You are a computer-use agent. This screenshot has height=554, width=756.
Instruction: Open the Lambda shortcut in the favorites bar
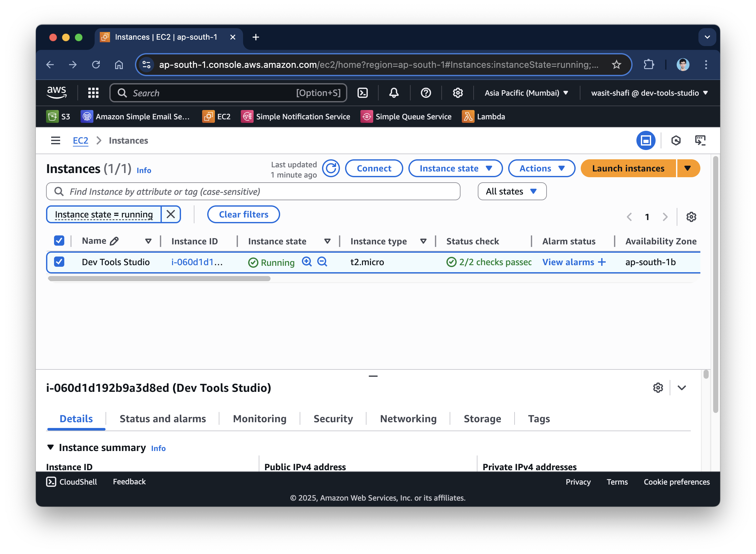pos(483,117)
